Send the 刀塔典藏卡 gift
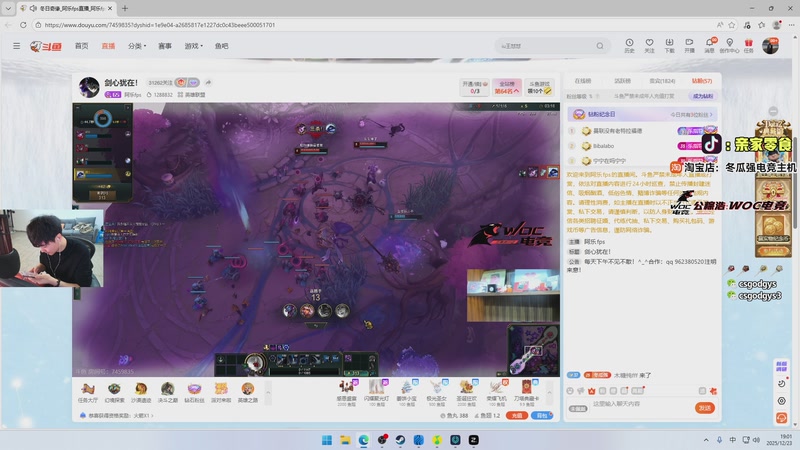This screenshot has height=450, width=800. pyautogui.click(x=526, y=392)
